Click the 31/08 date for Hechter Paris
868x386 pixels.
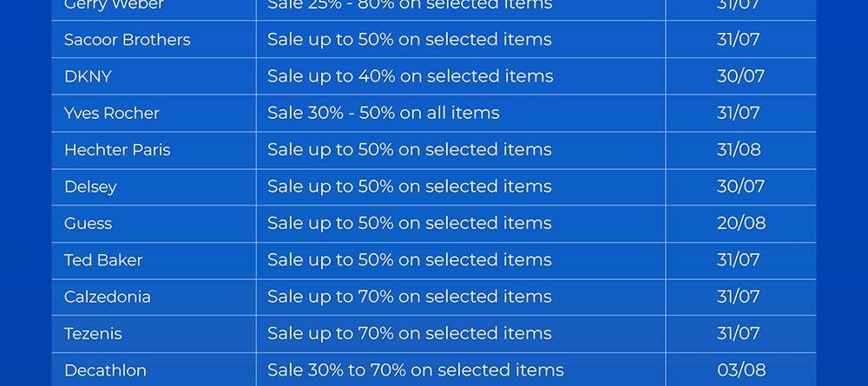coord(739,150)
